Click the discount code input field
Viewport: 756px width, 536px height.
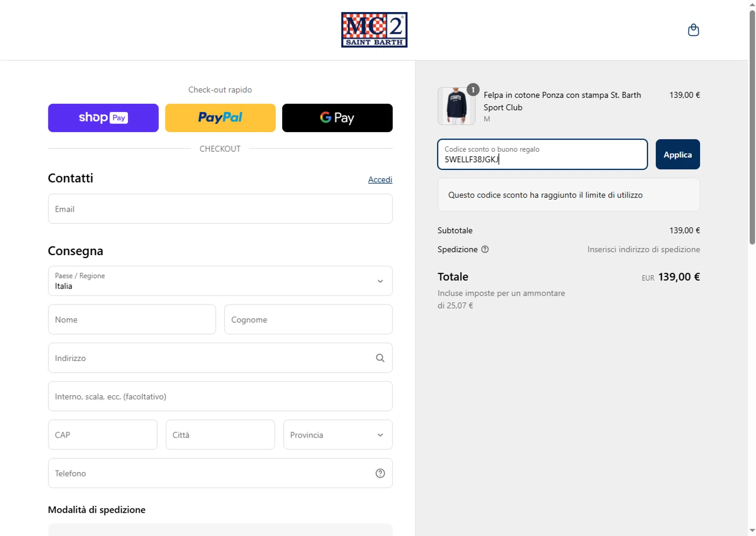[x=542, y=154]
